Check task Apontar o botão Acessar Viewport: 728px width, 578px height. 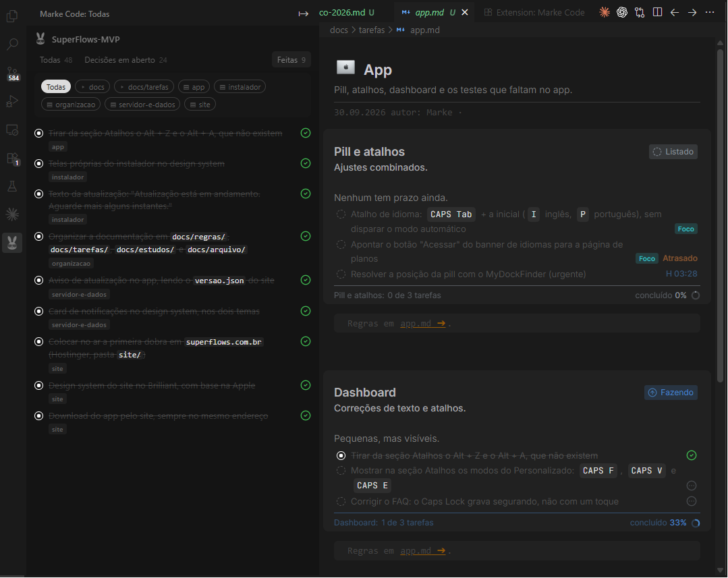pos(341,245)
